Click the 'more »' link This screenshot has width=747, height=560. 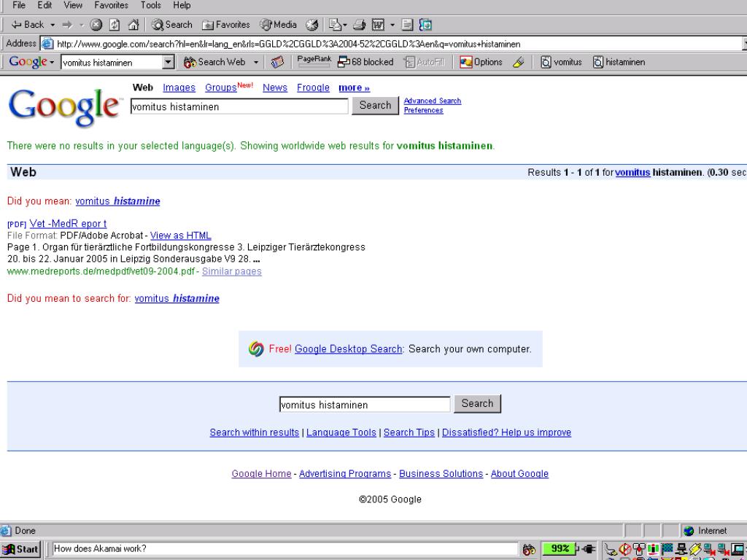354,87
